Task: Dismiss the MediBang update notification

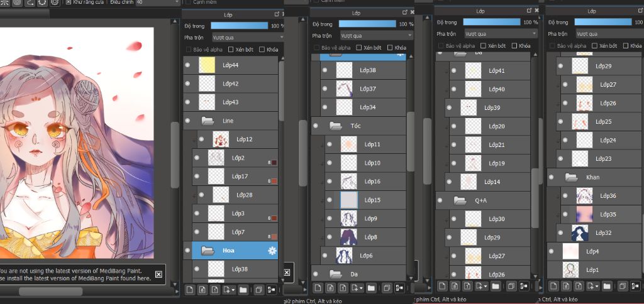Action: [x=158, y=274]
